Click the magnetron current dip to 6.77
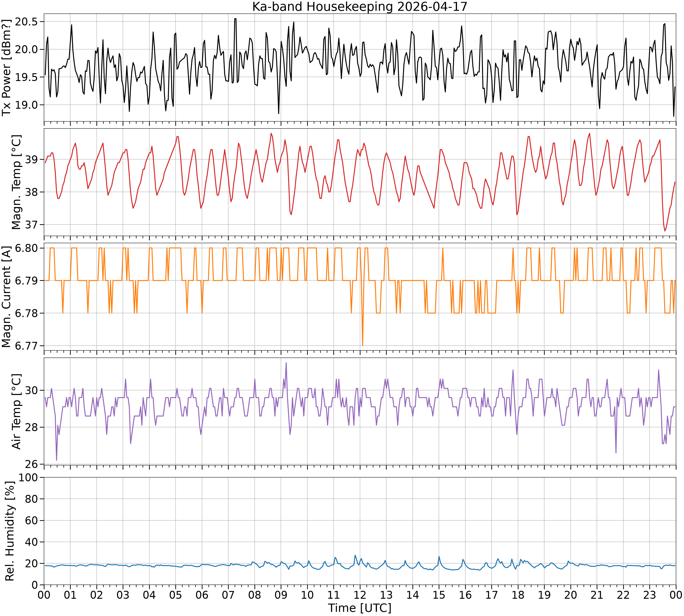This screenshot has width=684, height=616. (x=363, y=345)
